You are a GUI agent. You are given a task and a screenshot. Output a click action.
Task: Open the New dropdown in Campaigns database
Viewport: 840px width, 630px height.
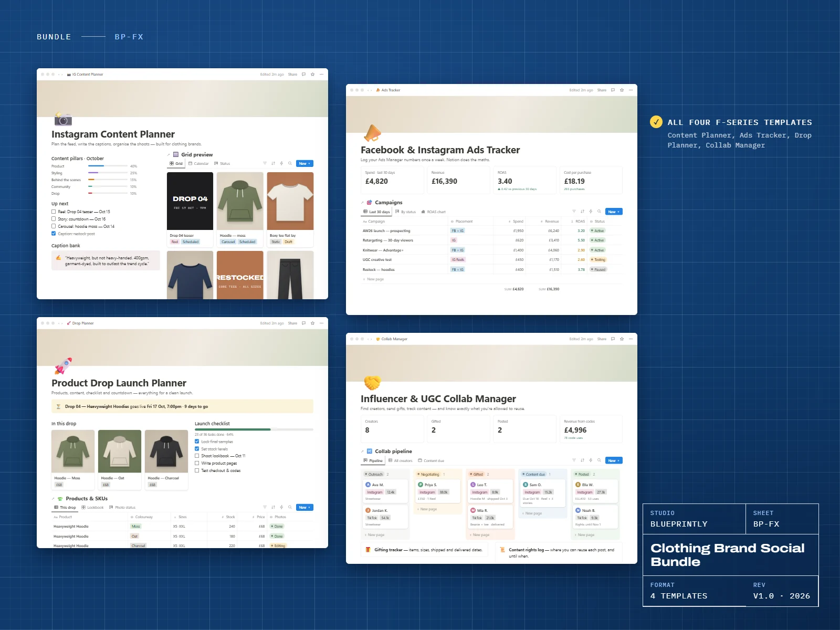[x=614, y=212]
